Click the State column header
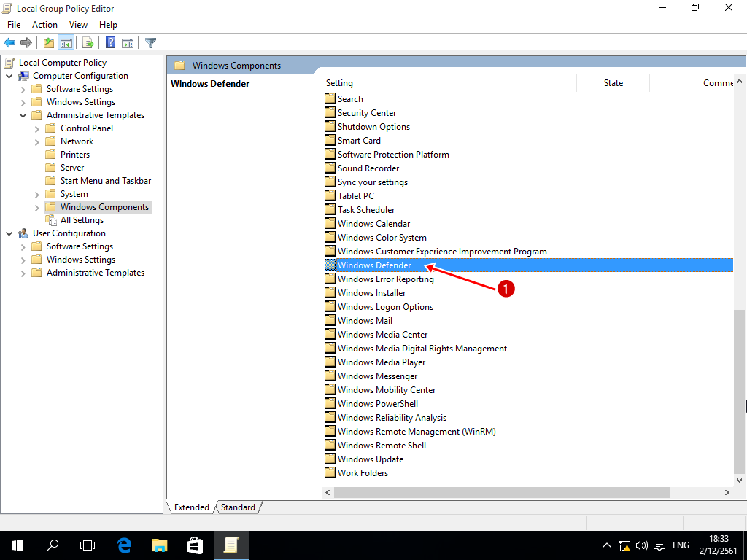Viewport: 747px width, 560px height. pos(613,83)
